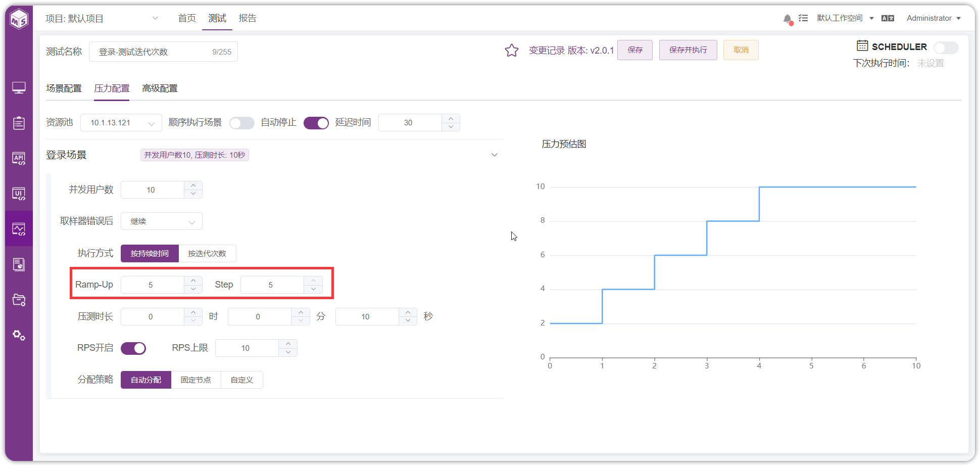Select the 自定义 allocation strategy
The width and height of the screenshot is (980, 466).
(242, 380)
